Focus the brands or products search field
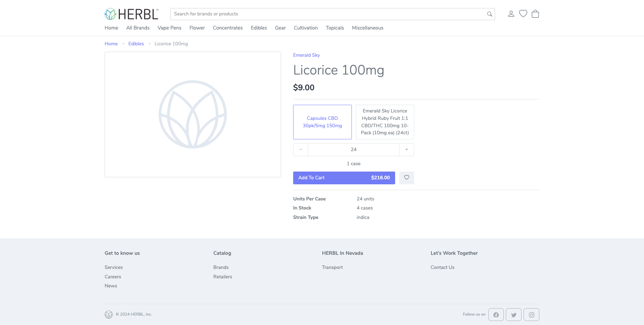The height and width of the screenshot is (325, 644). [x=332, y=14]
